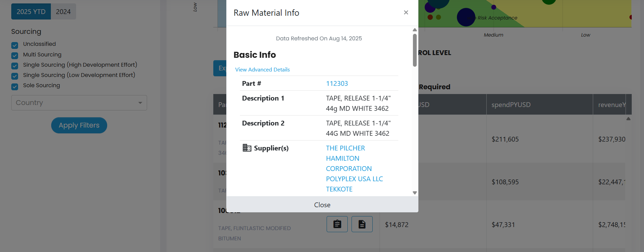This screenshot has width=644, height=252.
Task: Toggle the Sole Sourcing checkbox
Action: point(15,87)
